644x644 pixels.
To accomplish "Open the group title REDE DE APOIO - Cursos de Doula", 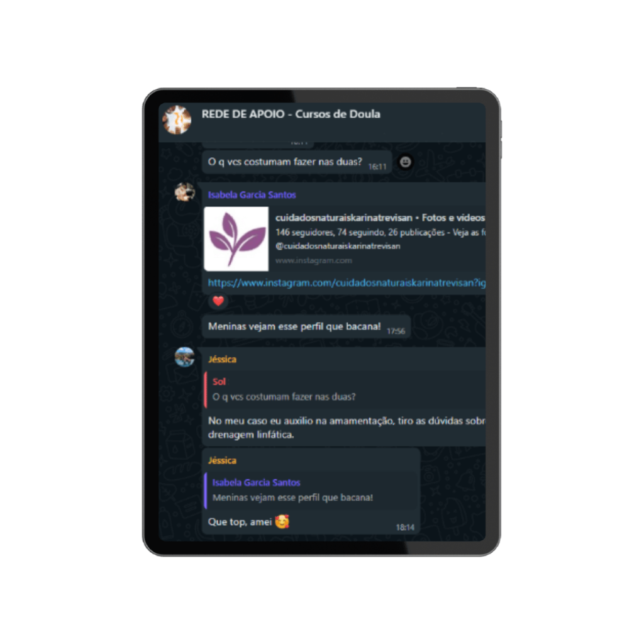I will click(x=291, y=114).
